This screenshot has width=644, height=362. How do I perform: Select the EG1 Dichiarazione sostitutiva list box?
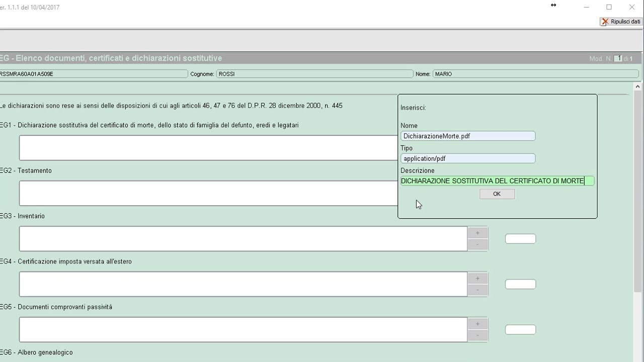point(209,148)
